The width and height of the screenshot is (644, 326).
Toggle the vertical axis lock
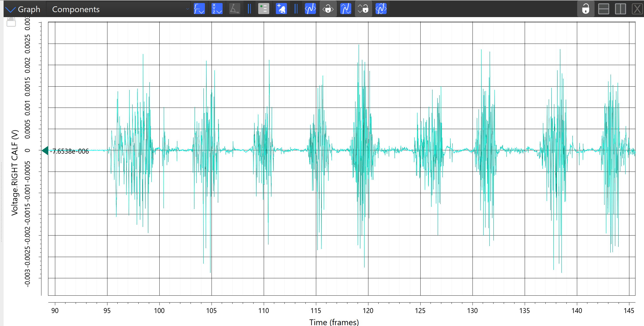pyautogui.click(x=363, y=9)
